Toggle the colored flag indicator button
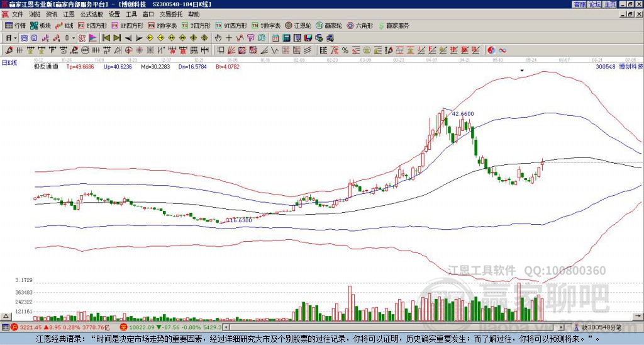 [93, 38]
